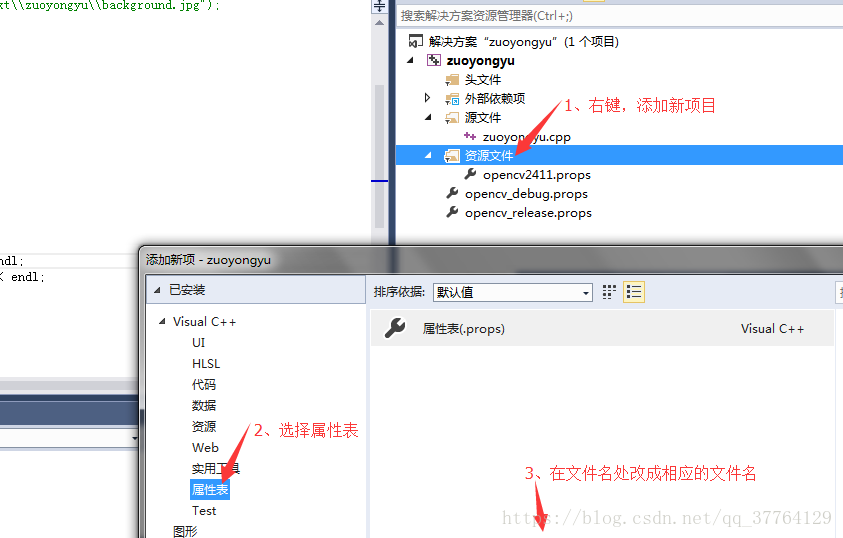
Task: Select opencv_release.props file
Action: coord(528,213)
